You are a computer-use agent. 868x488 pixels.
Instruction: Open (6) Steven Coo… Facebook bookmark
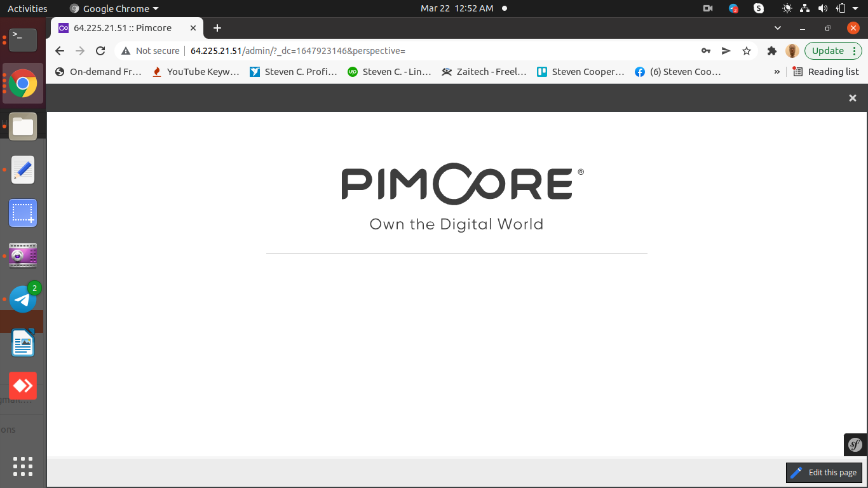coord(678,72)
